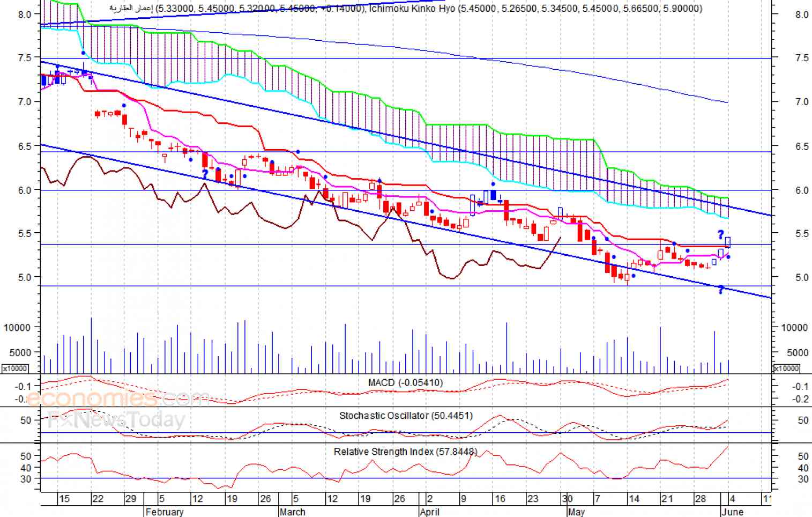The height and width of the screenshot is (517, 812).
Task: Click the 7.5 price level on right axis
Action: tap(802, 58)
